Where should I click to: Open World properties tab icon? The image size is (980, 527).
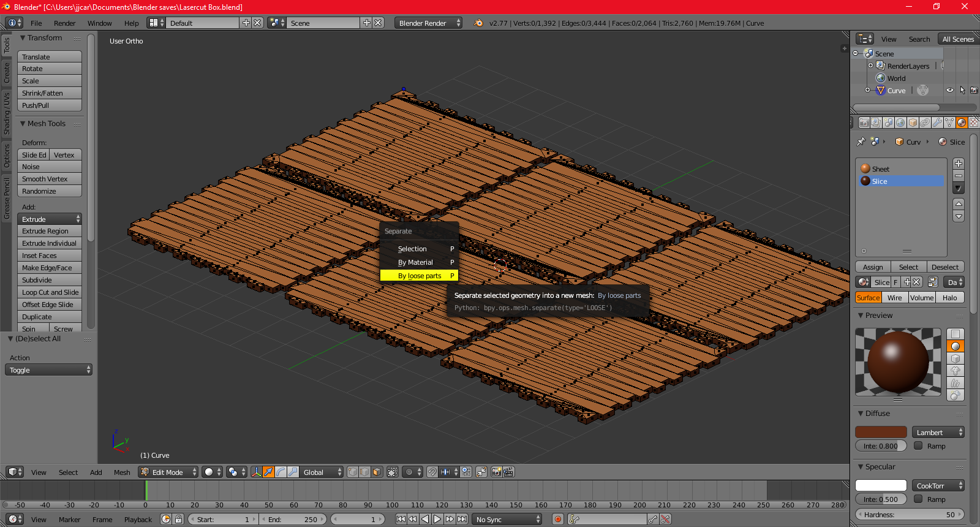coord(900,123)
